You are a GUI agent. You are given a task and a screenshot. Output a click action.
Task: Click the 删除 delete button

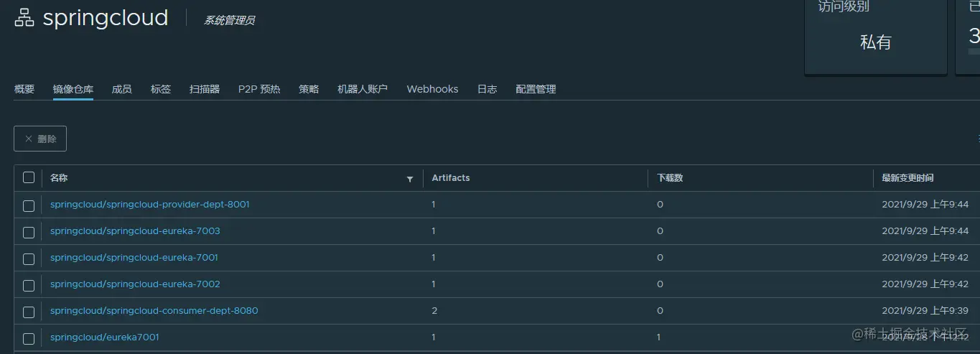click(40, 139)
